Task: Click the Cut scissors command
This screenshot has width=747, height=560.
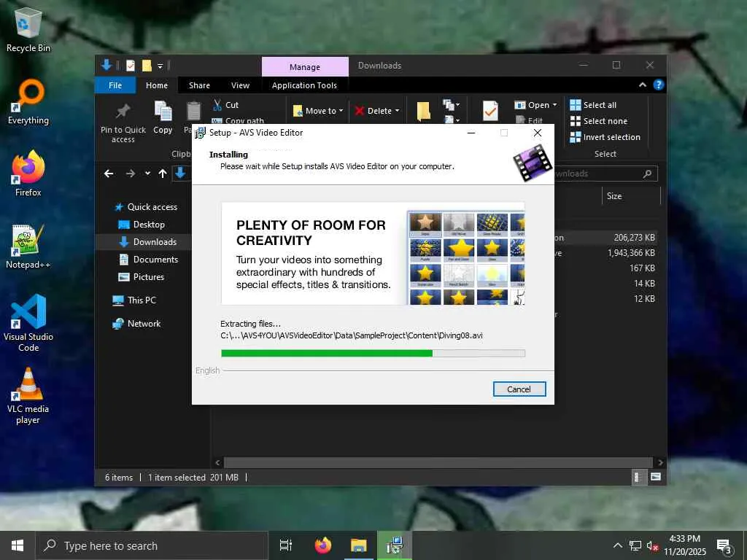Action: click(x=226, y=105)
